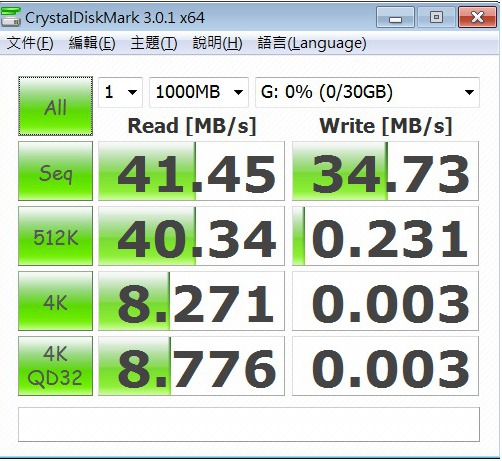The height and width of the screenshot is (461, 502).
Task: Open the 主題(T) menu
Action: click(154, 43)
